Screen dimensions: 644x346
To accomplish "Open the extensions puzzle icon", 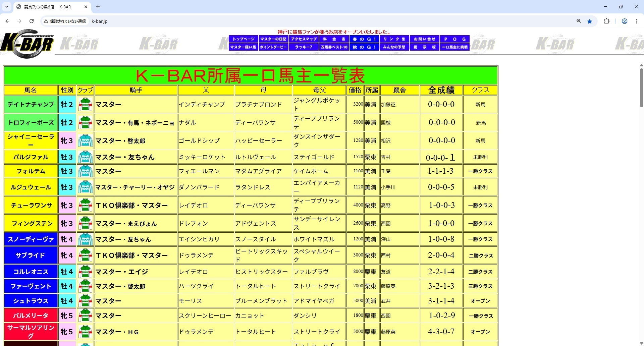I will [x=606, y=21].
